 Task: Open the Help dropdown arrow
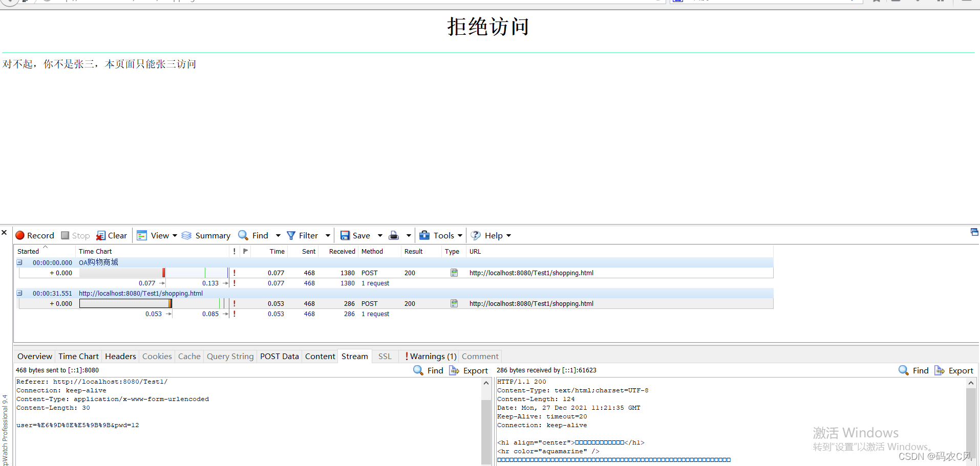(x=508, y=236)
